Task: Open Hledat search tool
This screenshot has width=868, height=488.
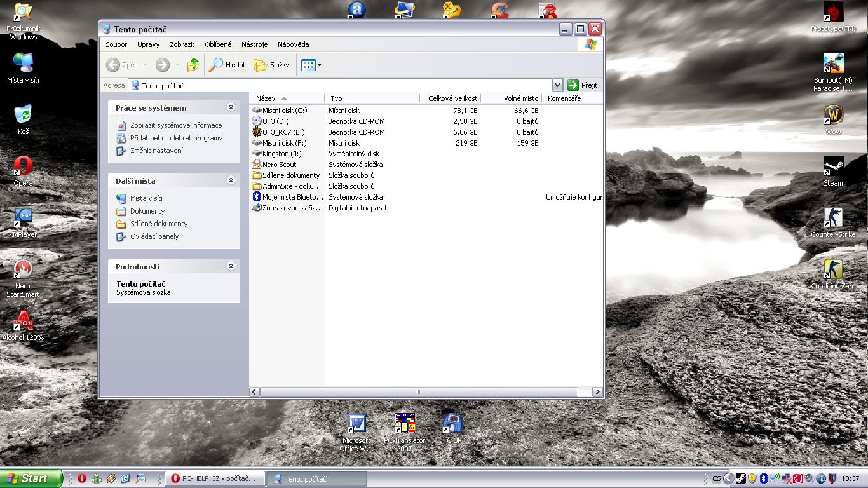Action: point(227,65)
